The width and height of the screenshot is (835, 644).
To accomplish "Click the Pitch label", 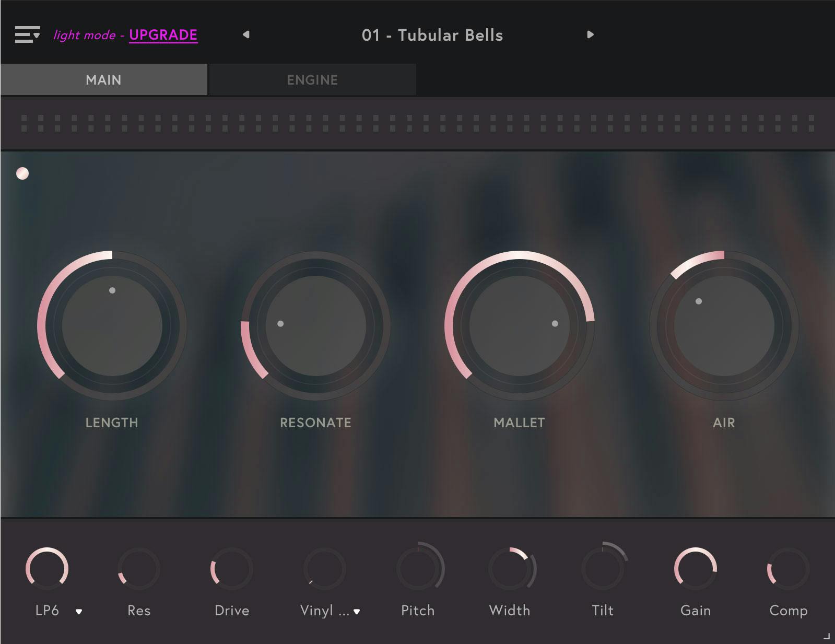I will [x=418, y=611].
